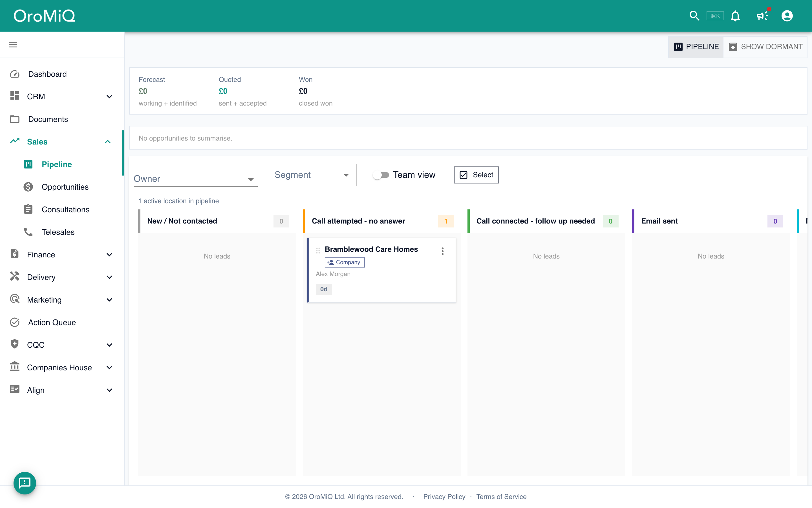Open Opportunities under Sales
Image resolution: width=812 pixels, height=508 pixels.
click(x=62, y=187)
